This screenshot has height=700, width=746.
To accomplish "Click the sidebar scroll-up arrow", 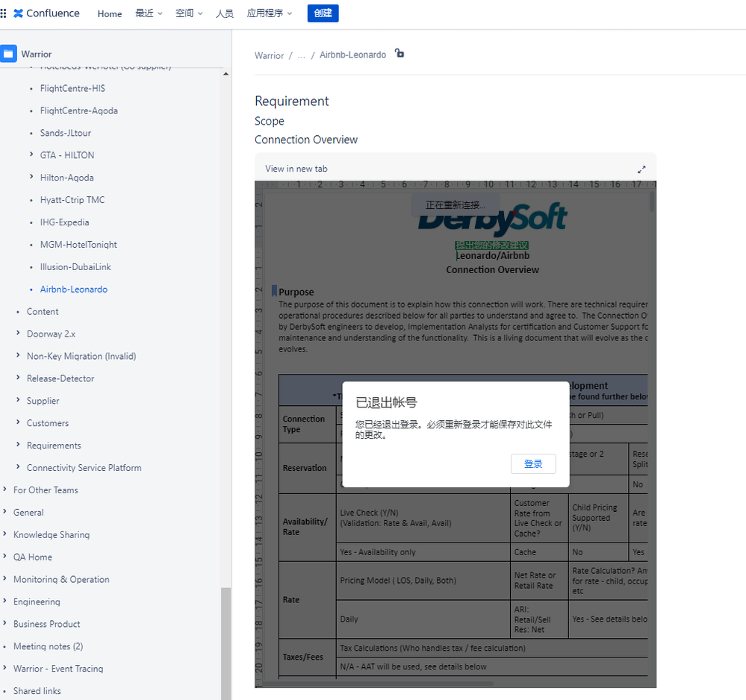I will click(226, 74).
